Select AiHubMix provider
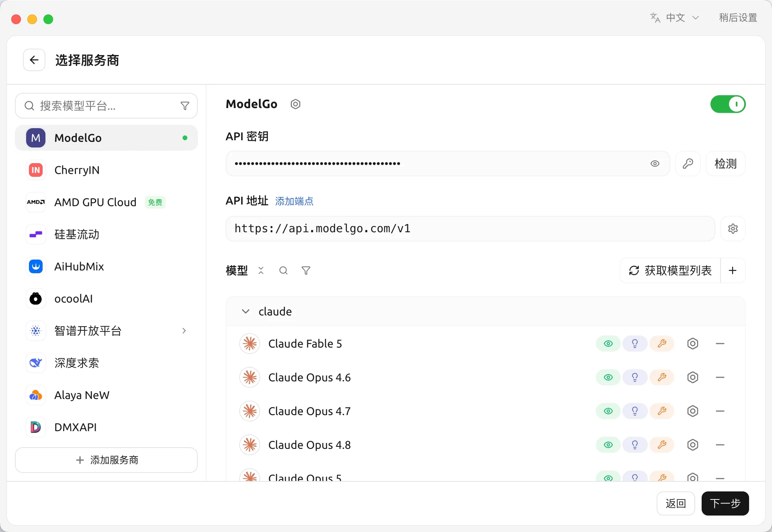This screenshot has width=772, height=532. [x=106, y=266]
